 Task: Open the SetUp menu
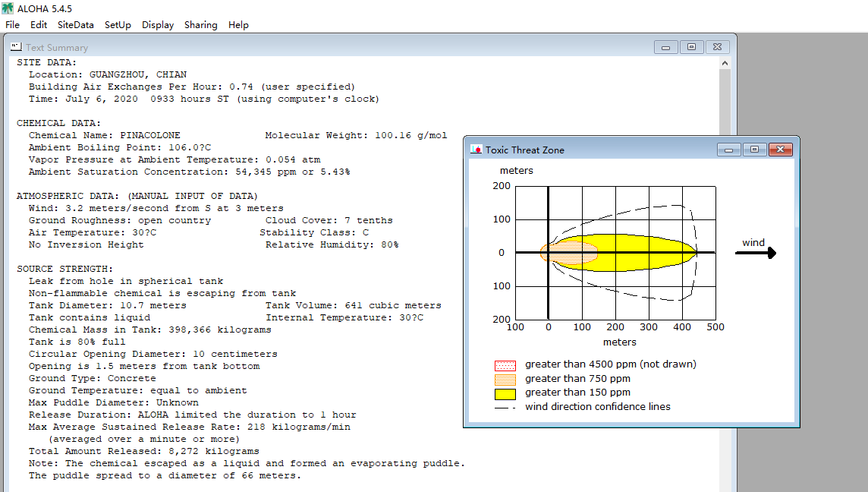118,25
